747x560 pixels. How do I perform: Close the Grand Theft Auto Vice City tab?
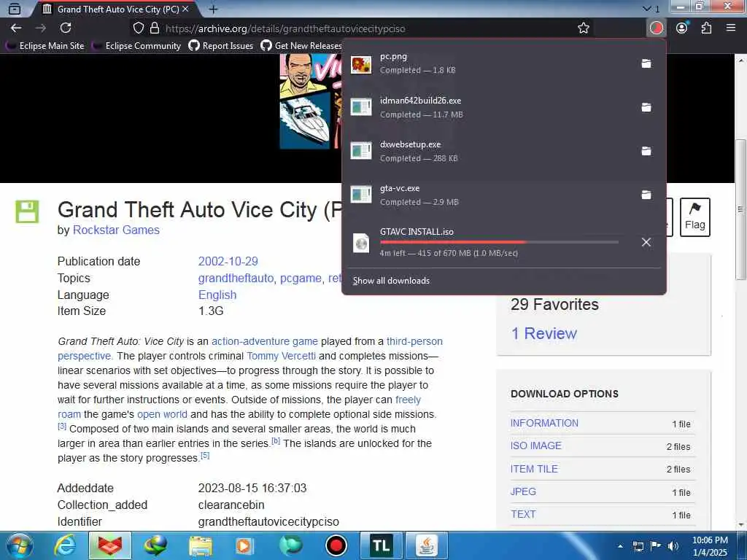(x=185, y=9)
